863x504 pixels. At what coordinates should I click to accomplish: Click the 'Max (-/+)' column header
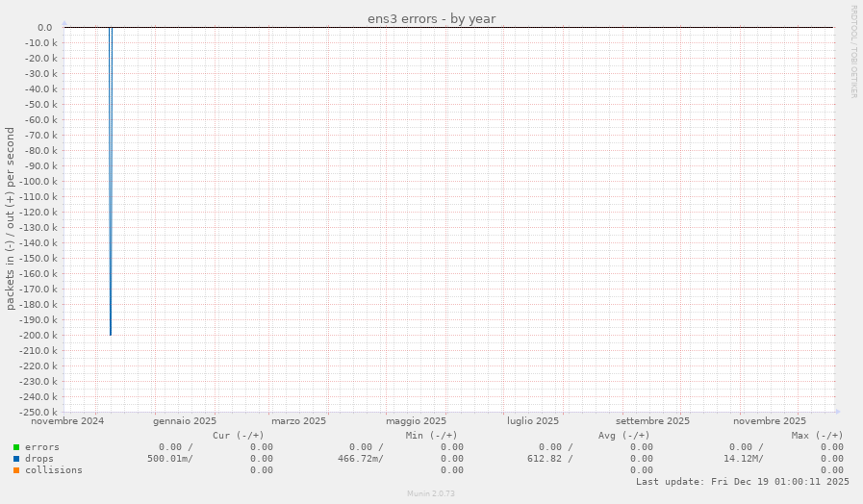pyautogui.click(x=817, y=436)
